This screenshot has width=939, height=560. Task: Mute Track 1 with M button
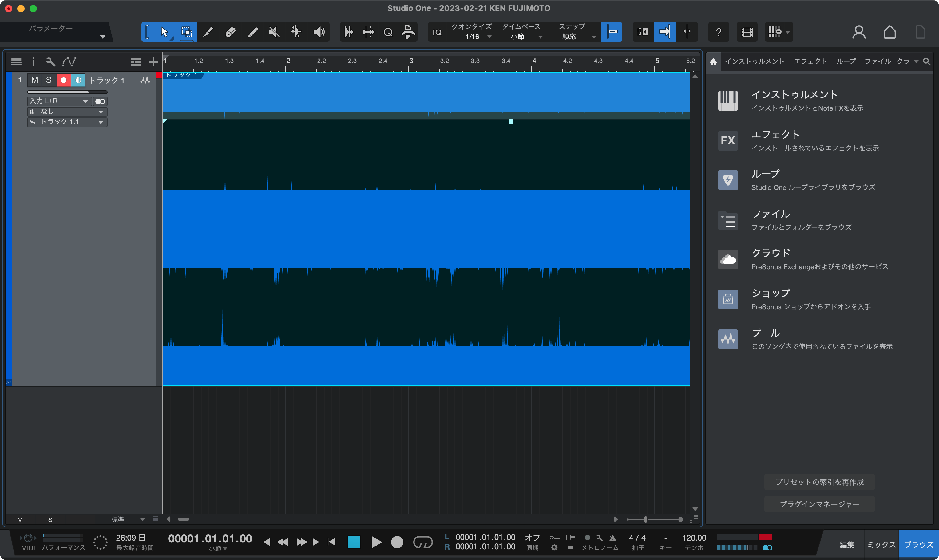tap(34, 80)
